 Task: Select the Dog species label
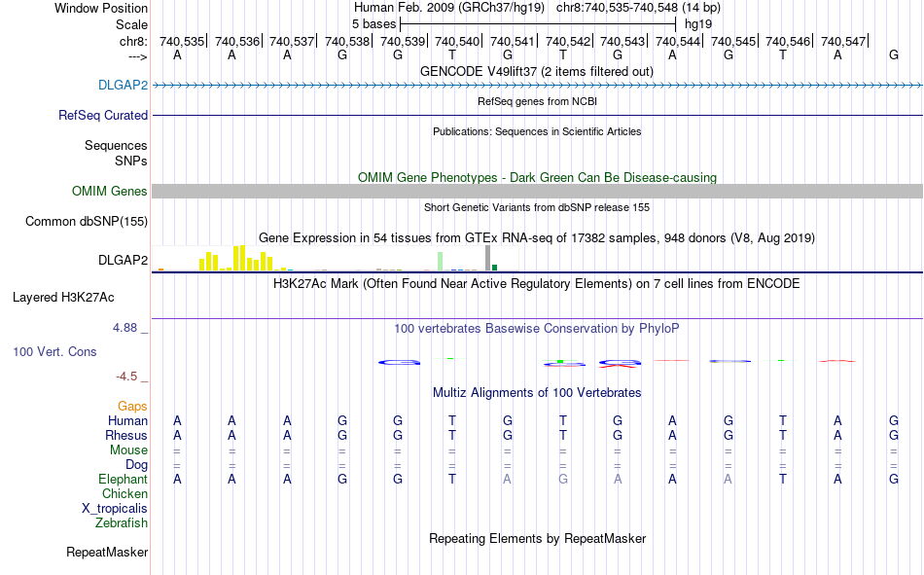tap(136, 465)
